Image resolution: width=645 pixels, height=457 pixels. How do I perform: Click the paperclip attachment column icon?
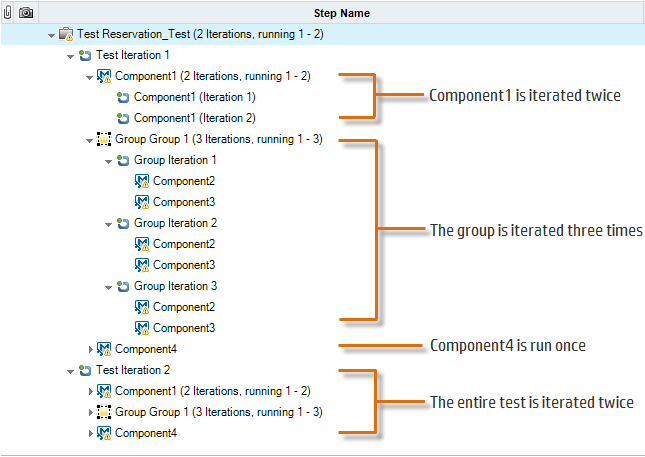pos(8,13)
